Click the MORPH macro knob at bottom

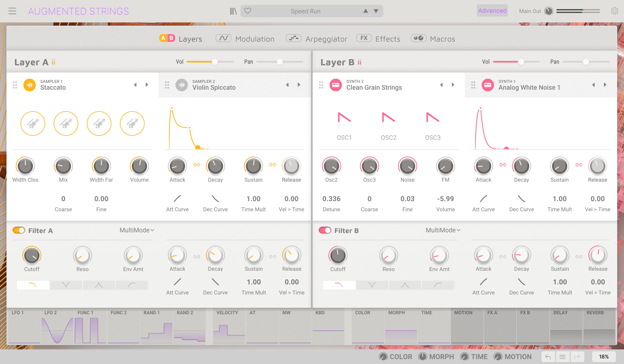422,357
